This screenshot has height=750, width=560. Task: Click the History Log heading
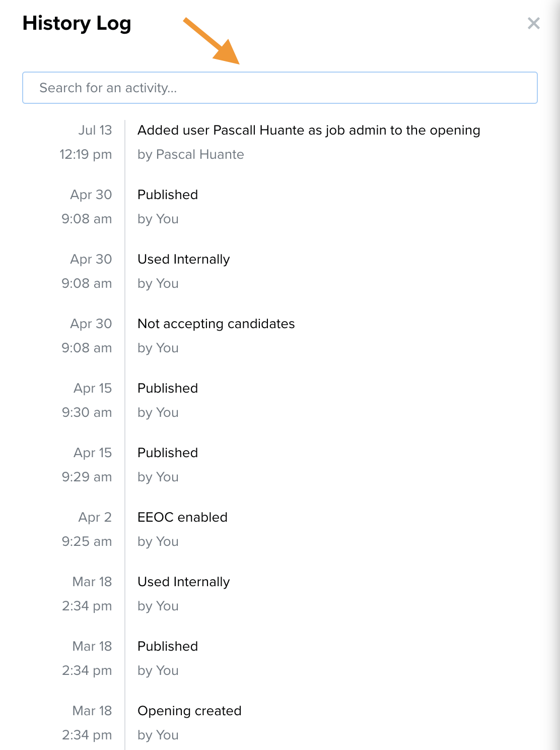click(x=77, y=24)
